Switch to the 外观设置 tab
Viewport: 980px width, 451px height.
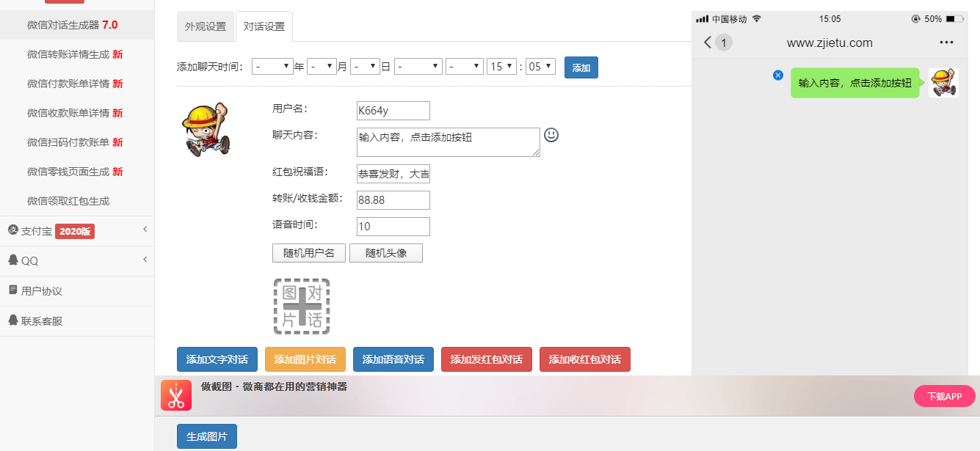[x=206, y=26]
